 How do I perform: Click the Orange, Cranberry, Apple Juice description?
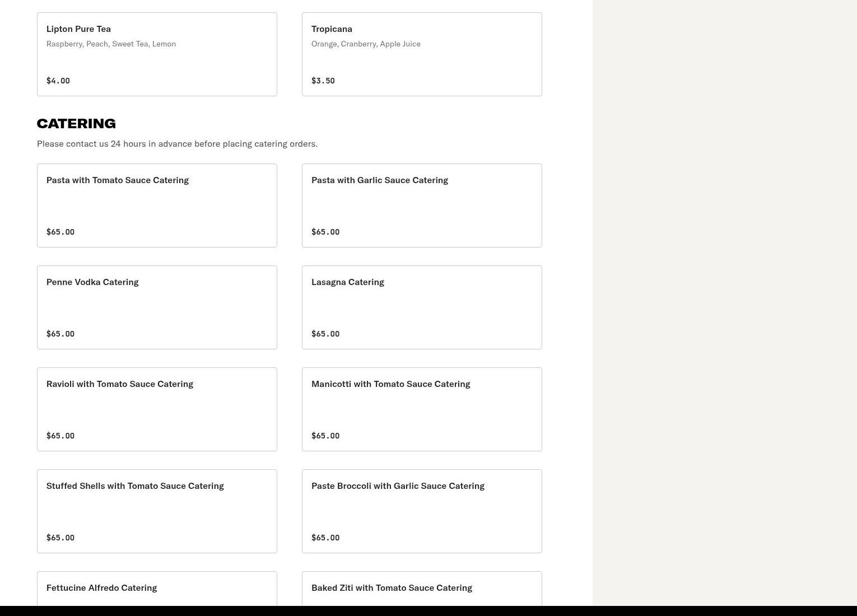coord(366,44)
